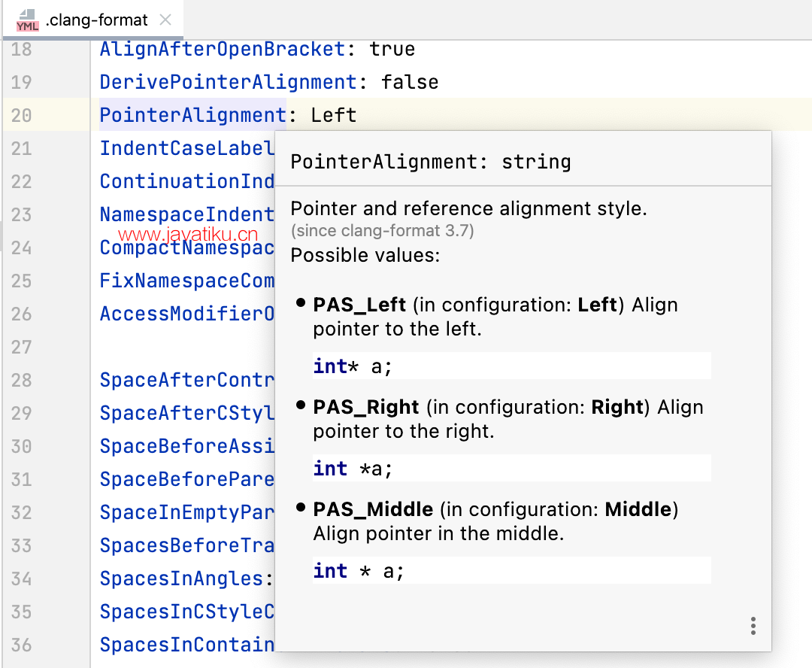This screenshot has width=812, height=668.
Task: Click the 'Left' value of PointerAlignment
Action: point(334,116)
